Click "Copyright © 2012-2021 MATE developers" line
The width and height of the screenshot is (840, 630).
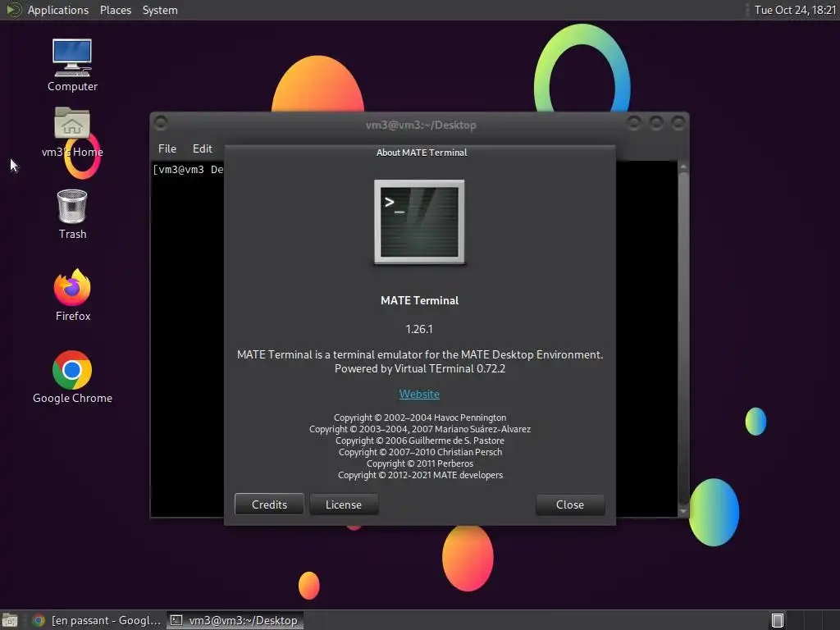click(420, 475)
